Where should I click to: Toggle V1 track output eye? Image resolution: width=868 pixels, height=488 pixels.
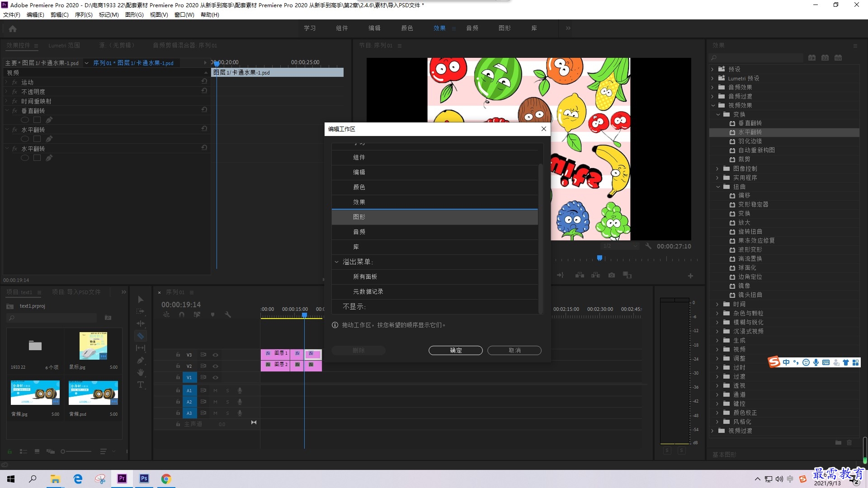[x=216, y=377]
